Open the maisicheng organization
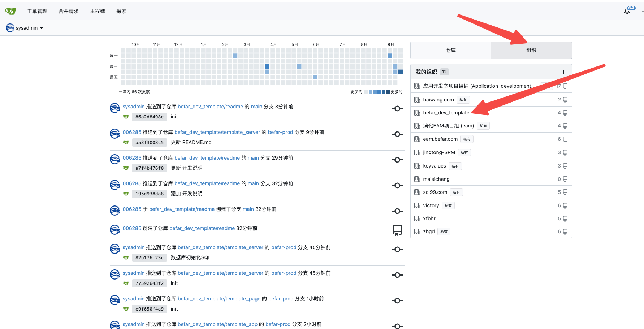 [436, 179]
